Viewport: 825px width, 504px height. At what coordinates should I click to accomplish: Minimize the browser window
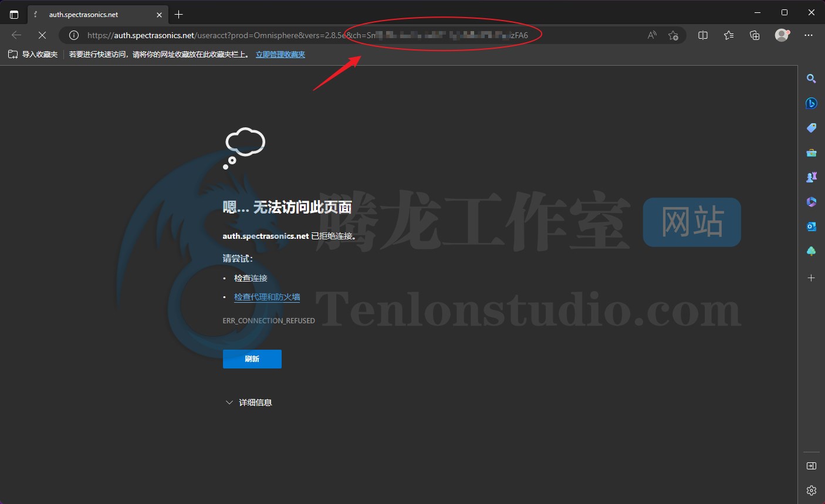click(758, 12)
